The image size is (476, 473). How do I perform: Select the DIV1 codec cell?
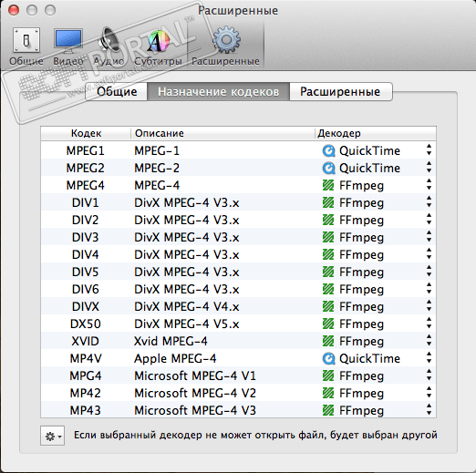(86, 202)
